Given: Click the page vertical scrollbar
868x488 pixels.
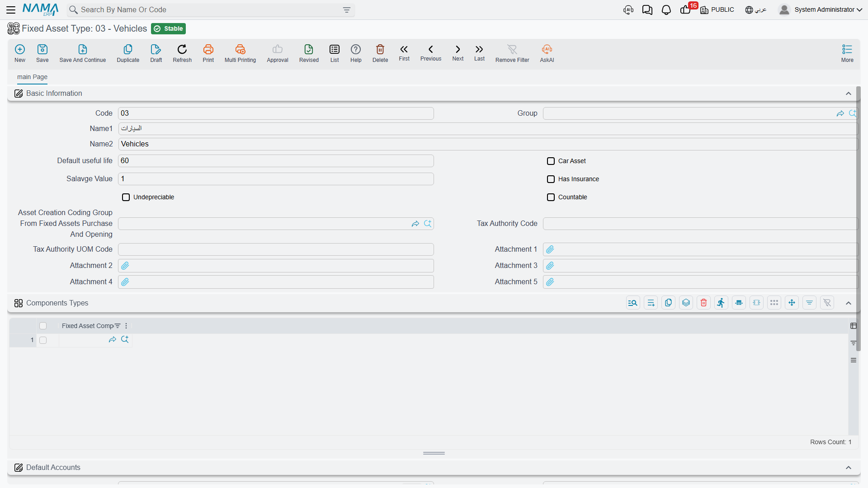Looking at the screenshot, I should [x=858, y=219].
